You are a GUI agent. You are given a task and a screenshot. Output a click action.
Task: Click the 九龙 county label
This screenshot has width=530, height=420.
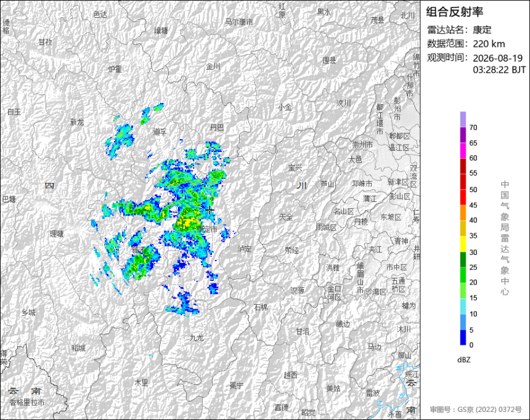197,337
